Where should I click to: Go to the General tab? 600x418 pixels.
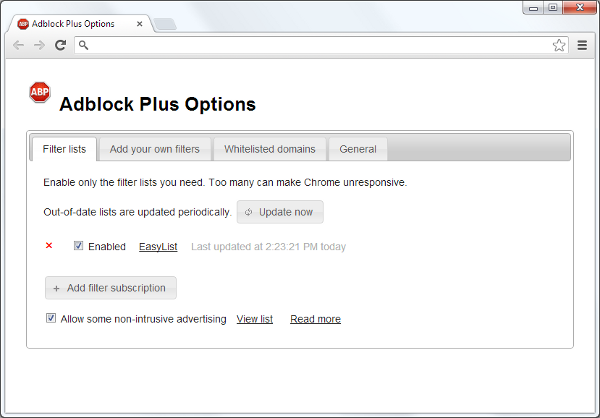pos(357,149)
